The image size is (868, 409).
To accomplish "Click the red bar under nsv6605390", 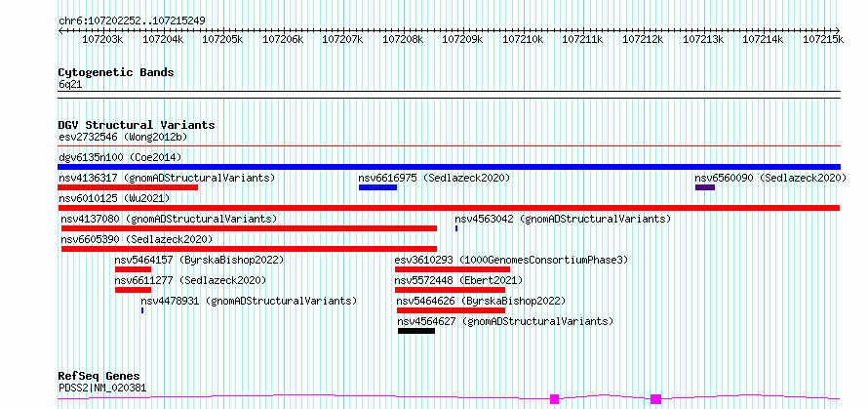I will pos(249,249).
